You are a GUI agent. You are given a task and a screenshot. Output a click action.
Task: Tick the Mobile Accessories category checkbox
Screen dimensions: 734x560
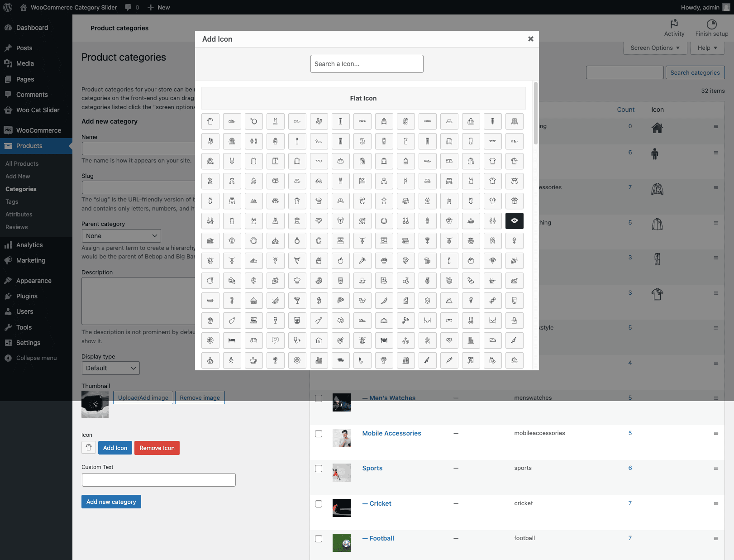pyautogui.click(x=319, y=434)
